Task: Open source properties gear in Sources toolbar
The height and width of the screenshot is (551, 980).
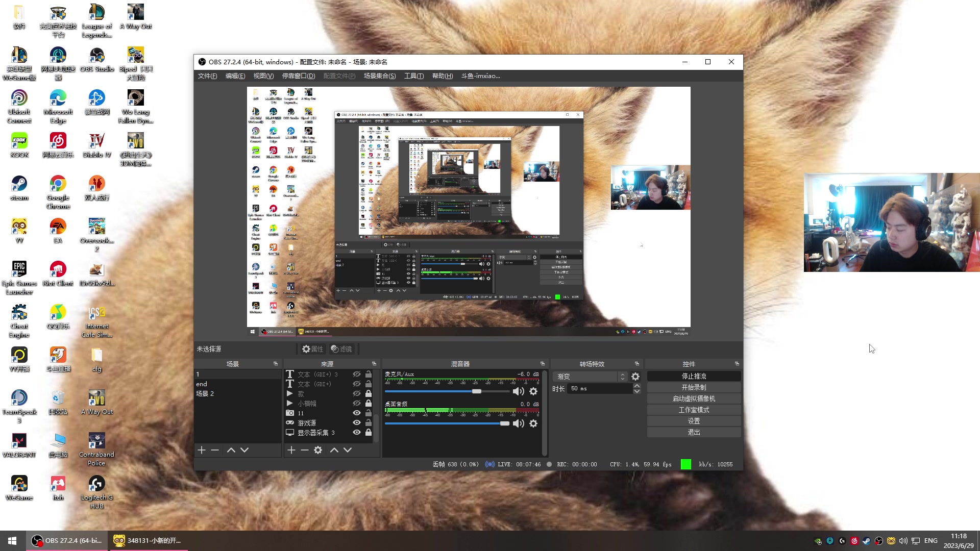Action: tap(318, 450)
